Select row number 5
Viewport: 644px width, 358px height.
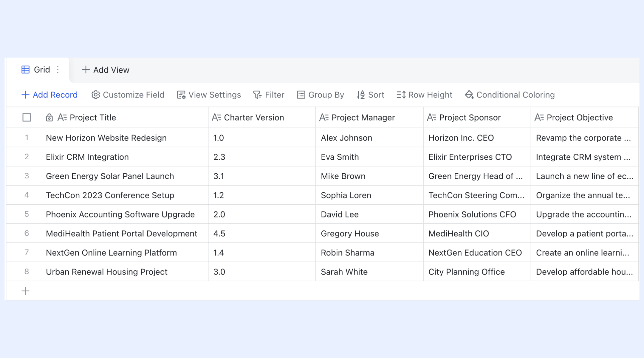27,214
